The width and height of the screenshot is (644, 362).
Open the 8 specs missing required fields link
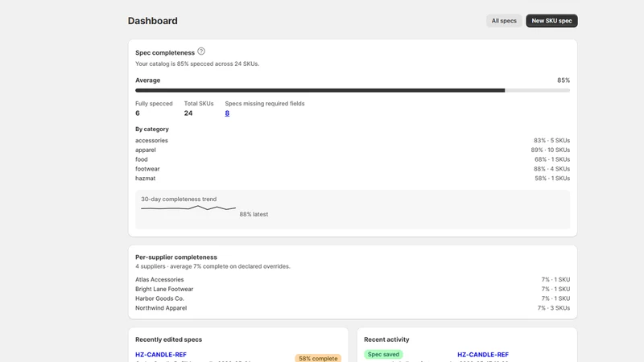(x=227, y=113)
